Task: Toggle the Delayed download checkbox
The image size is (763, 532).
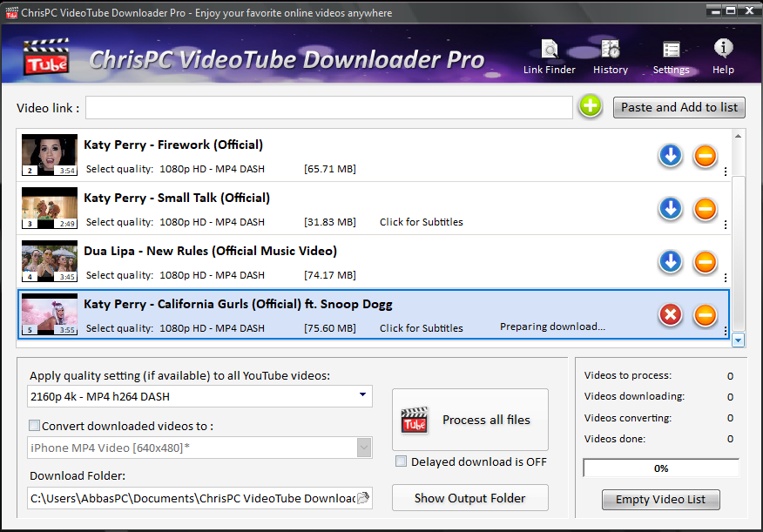Action: [x=401, y=461]
